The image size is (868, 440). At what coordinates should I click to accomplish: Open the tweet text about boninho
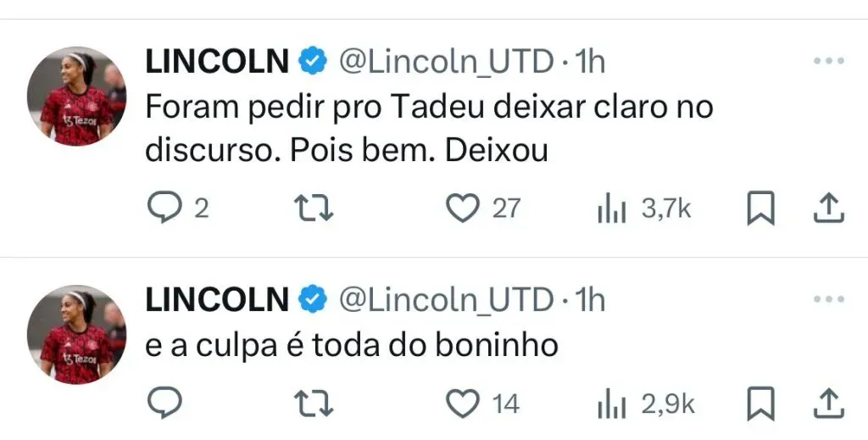pyautogui.click(x=352, y=345)
